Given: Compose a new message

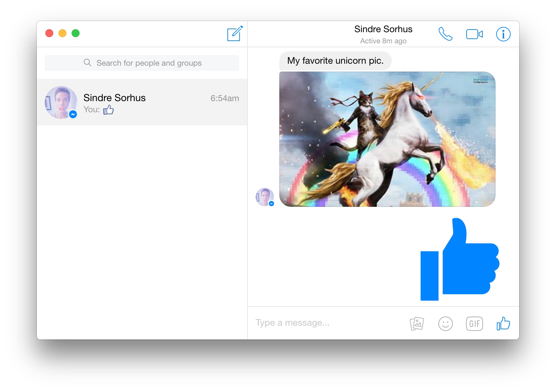Looking at the screenshot, I should [235, 33].
